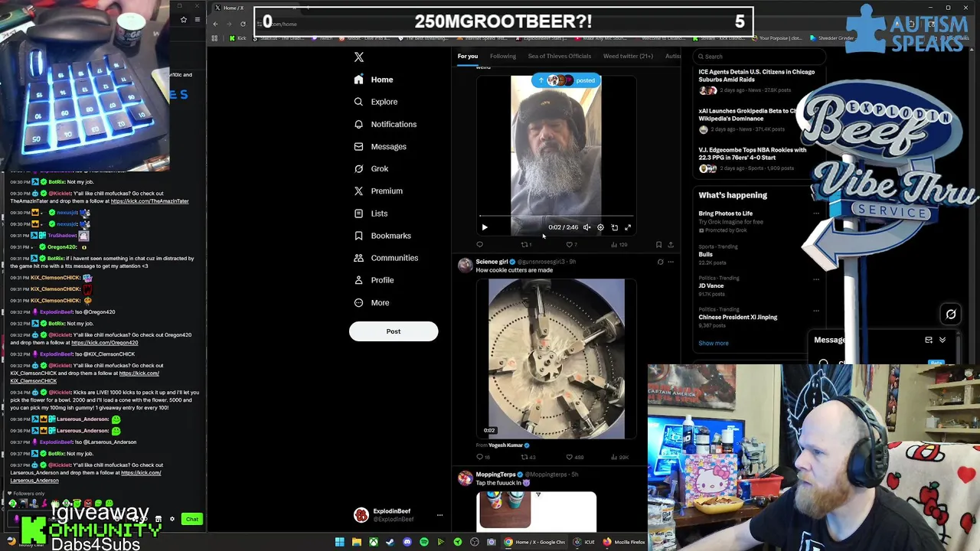This screenshot has height=551, width=980.
Task: Like the bearded man video post
Action: (570, 245)
